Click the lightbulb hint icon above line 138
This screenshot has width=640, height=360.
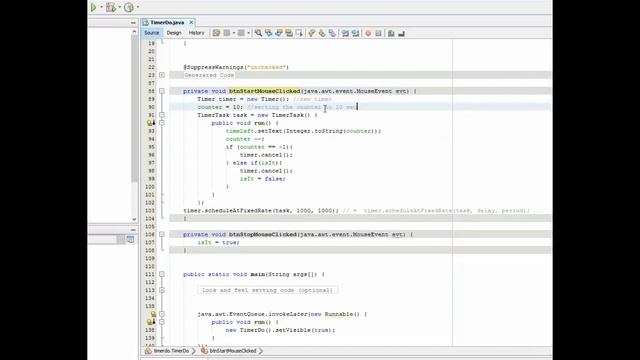point(153,314)
